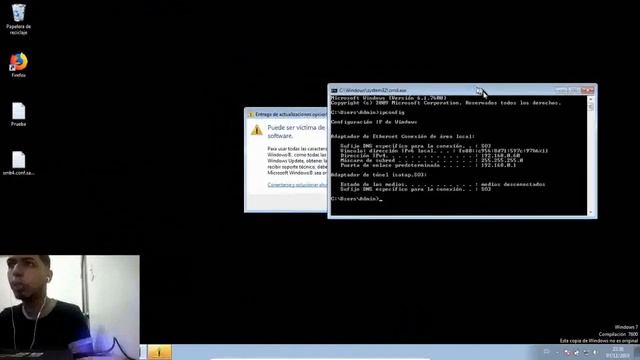Viewport: 640px width, 360px height.
Task: Open the 'Conectarse y solucionar' link in dialog
Action: [x=297, y=185]
